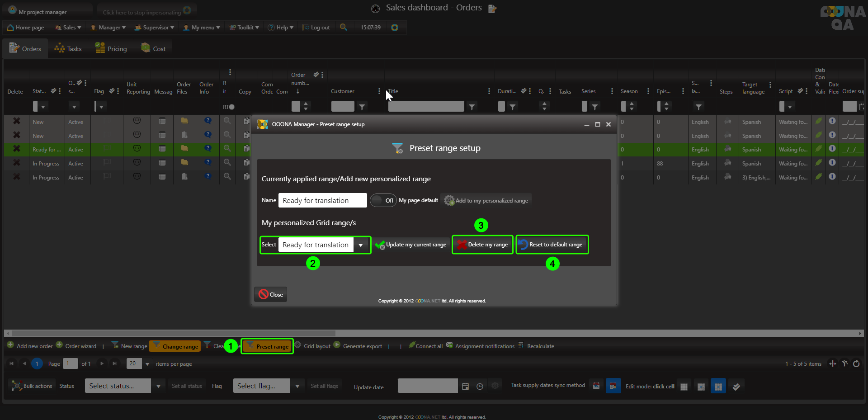Click Reset to default range
Screen dimensions: 868x420
(x=552, y=245)
